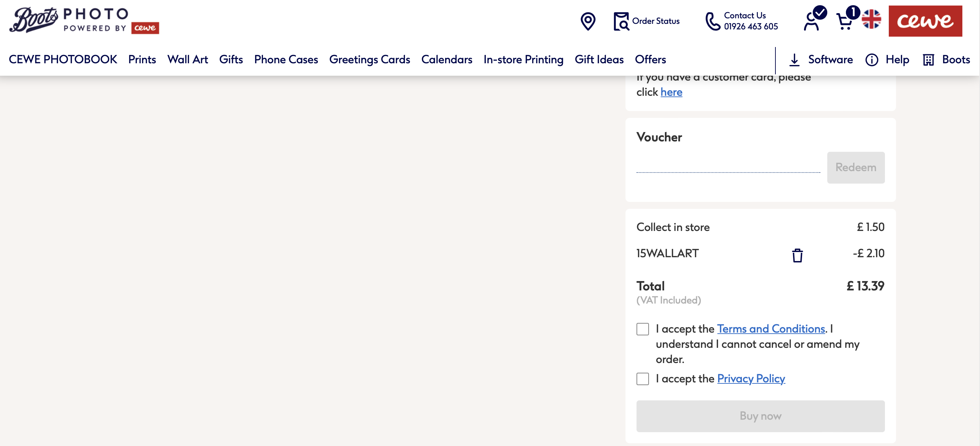Click the Contact Us phone icon
Image resolution: width=980 pixels, height=446 pixels.
coord(713,21)
